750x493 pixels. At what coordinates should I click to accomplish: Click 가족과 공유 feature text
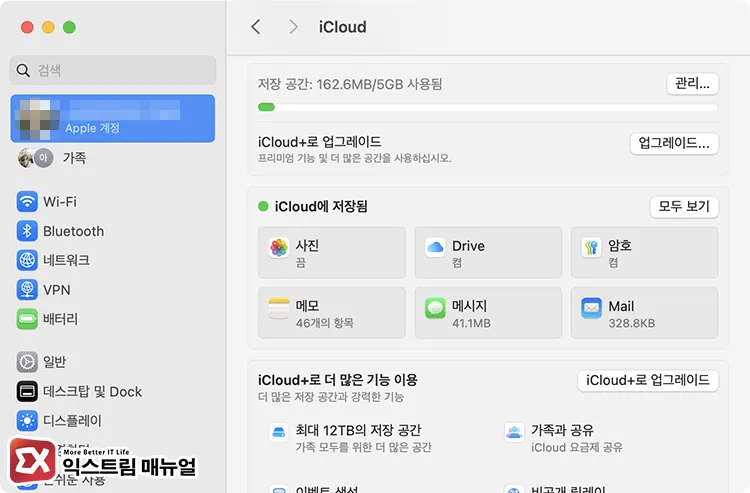[x=562, y=430]
